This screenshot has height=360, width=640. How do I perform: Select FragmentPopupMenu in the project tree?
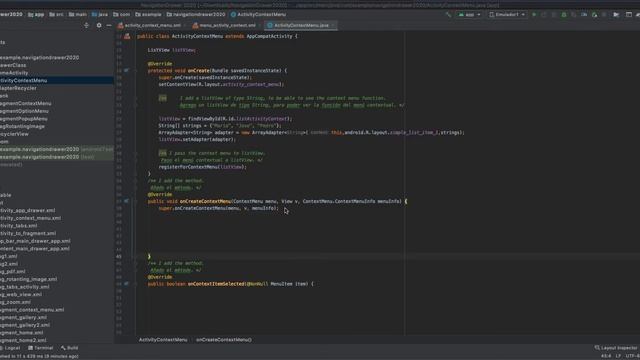[x=24, y=119]
